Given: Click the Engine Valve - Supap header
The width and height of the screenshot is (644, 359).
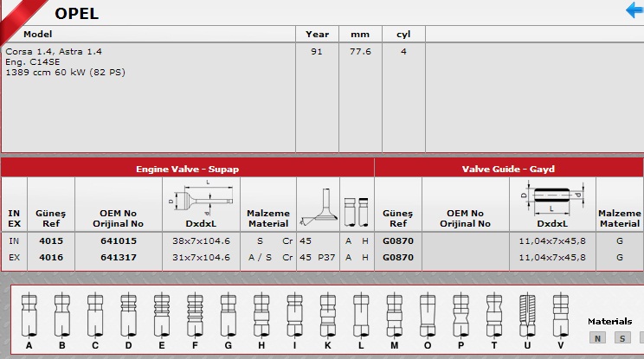Looking at the screenshot, I should (187, 169).
